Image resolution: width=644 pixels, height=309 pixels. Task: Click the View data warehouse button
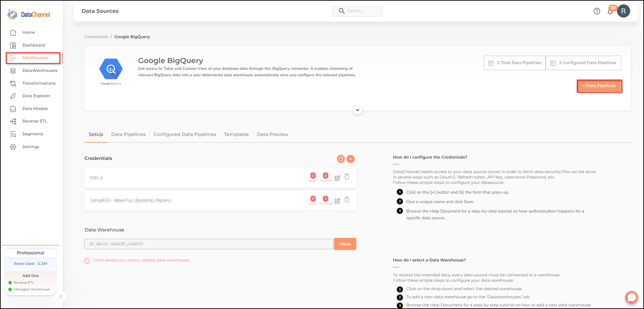(x=345, y=244)
